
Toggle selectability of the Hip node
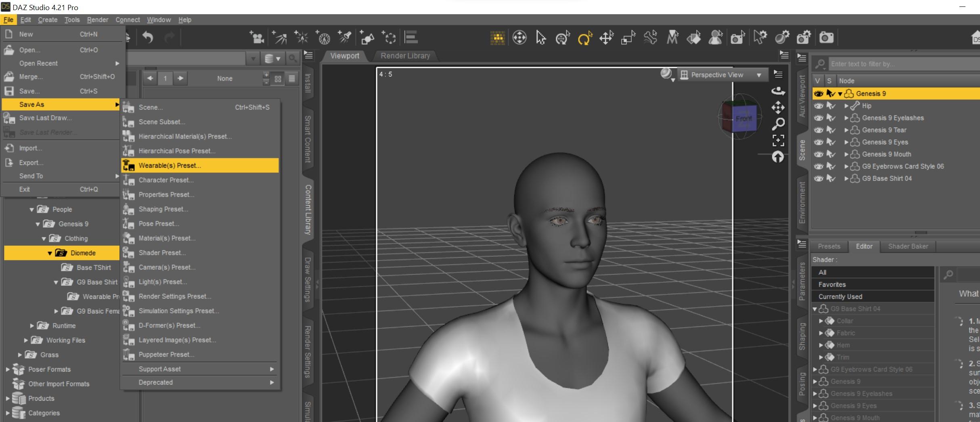coord(831,106)
